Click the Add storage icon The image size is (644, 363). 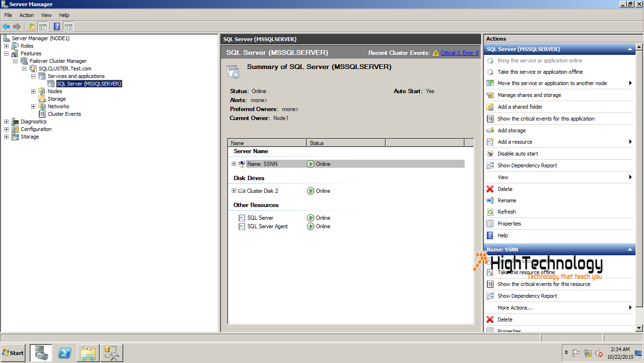point(490,130)
